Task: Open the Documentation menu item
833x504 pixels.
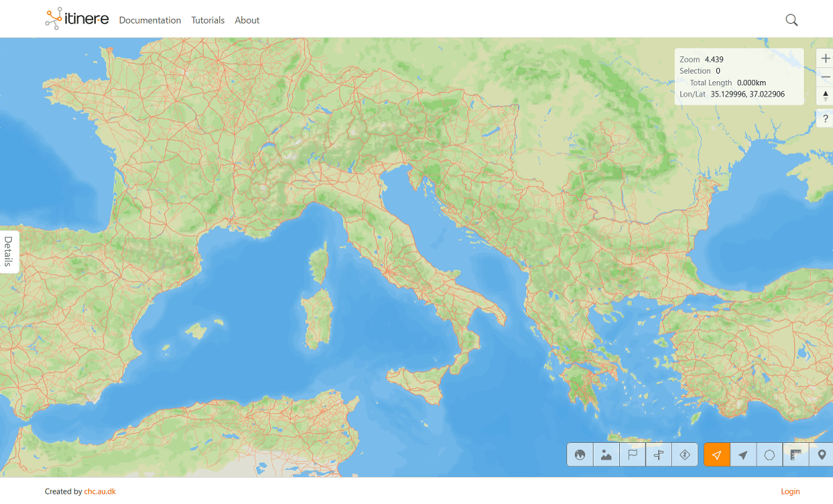Action: click(150, 20)
